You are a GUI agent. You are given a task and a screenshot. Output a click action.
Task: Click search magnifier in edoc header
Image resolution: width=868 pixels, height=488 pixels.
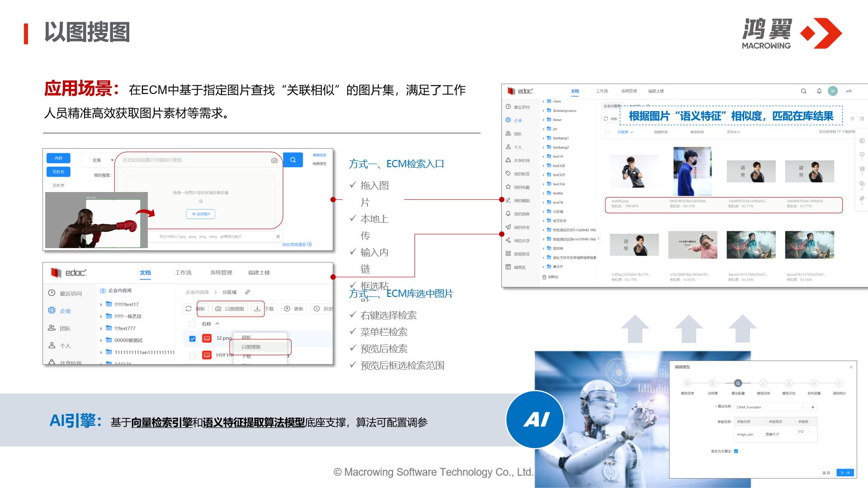coord(803,91)
